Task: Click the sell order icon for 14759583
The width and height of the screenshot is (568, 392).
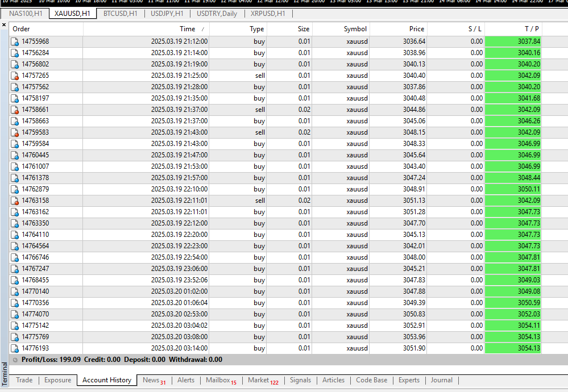Action: (x=15, y=133)
